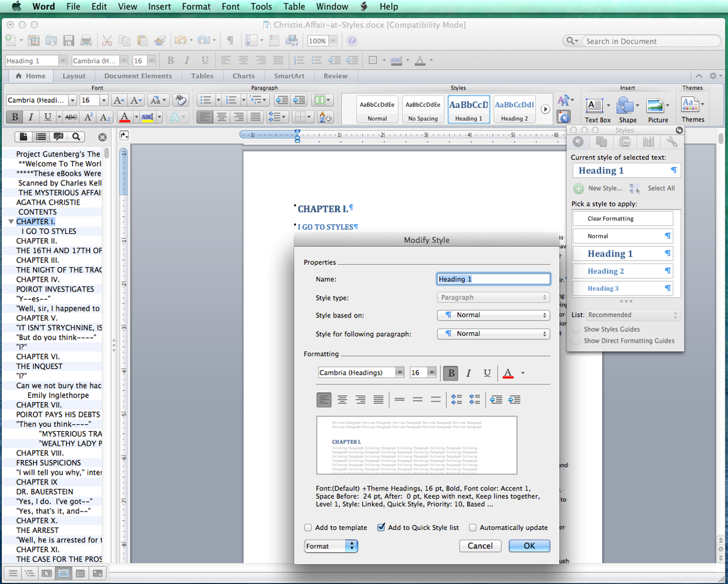Uncheck Add to Quick Style list

(381, 528)
